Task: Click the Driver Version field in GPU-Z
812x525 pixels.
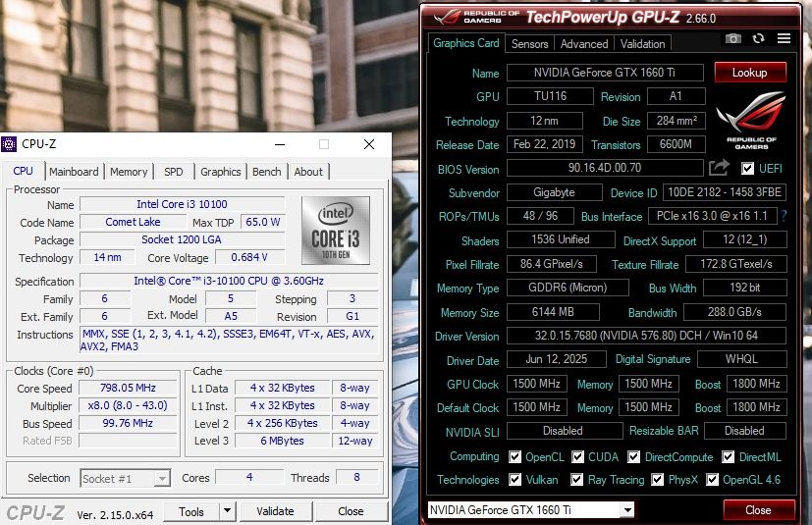Action: click(646, 336)
